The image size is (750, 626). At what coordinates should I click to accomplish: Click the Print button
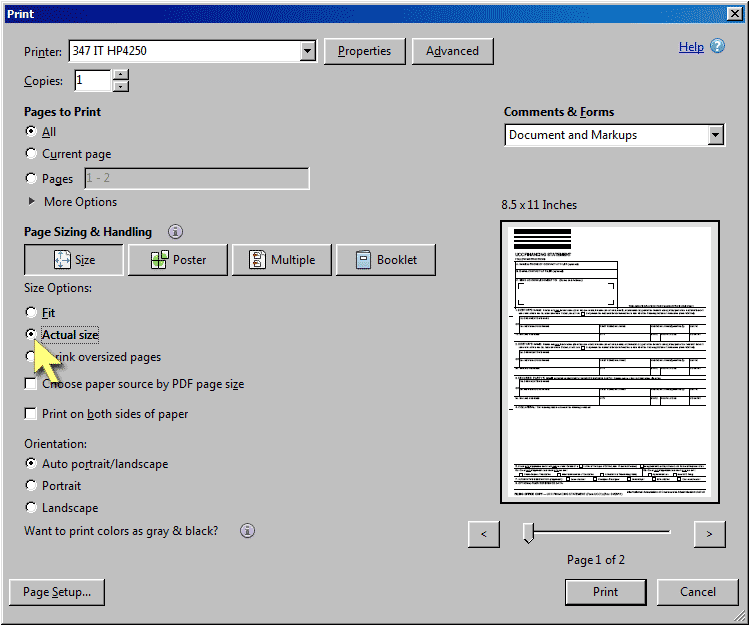(x=605, y=592)
